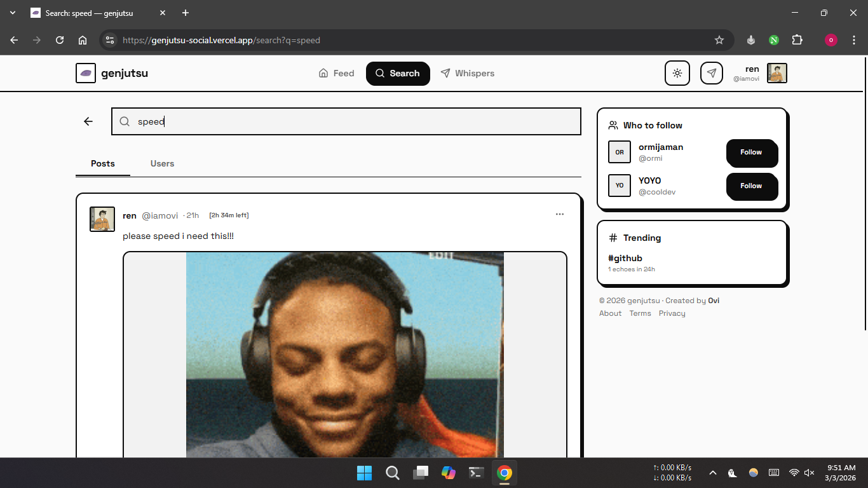
Task: Click ren's avatar on the post
Action: [102, 219]
